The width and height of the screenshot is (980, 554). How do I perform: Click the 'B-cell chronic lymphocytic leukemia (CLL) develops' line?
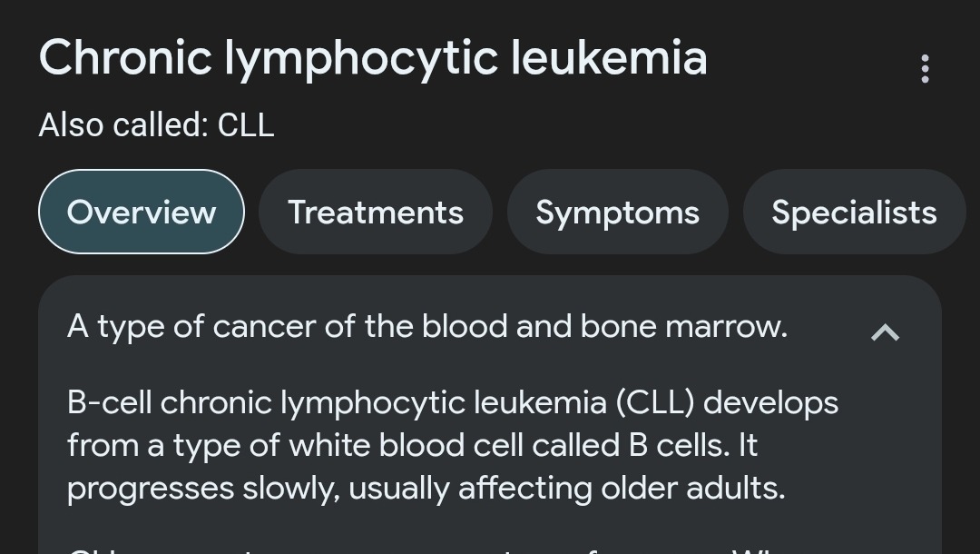[453, 403]
